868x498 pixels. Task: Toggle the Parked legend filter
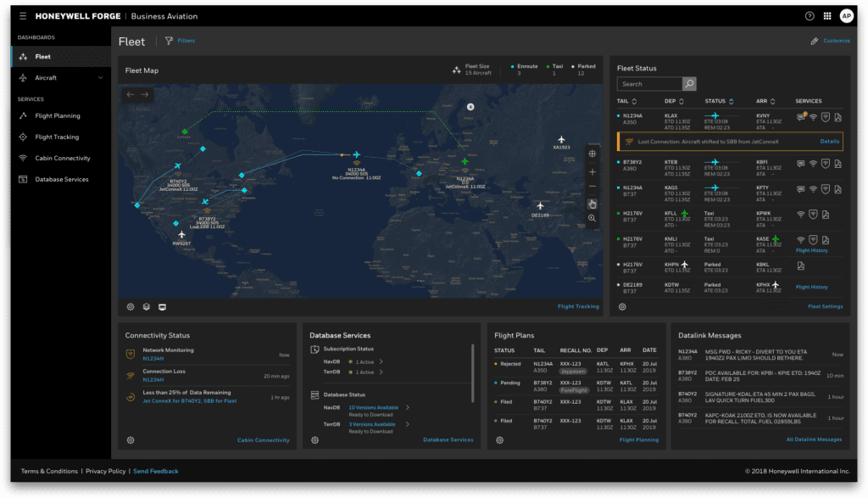(587, 68)
